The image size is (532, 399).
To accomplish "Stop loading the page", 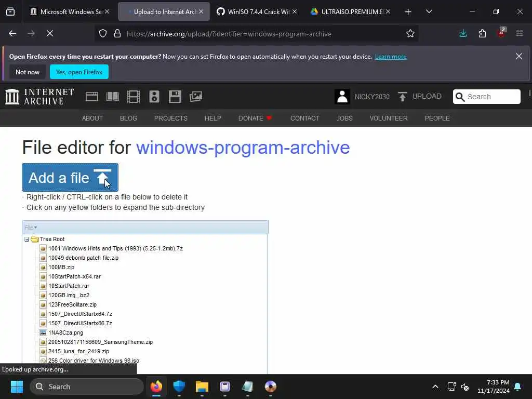I will (50, 33).
